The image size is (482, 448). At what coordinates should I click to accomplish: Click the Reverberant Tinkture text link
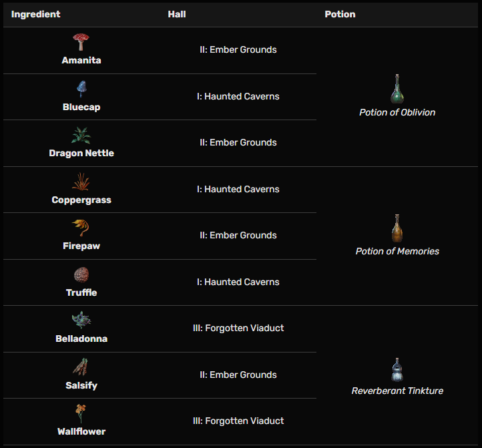tap(397, 391)
